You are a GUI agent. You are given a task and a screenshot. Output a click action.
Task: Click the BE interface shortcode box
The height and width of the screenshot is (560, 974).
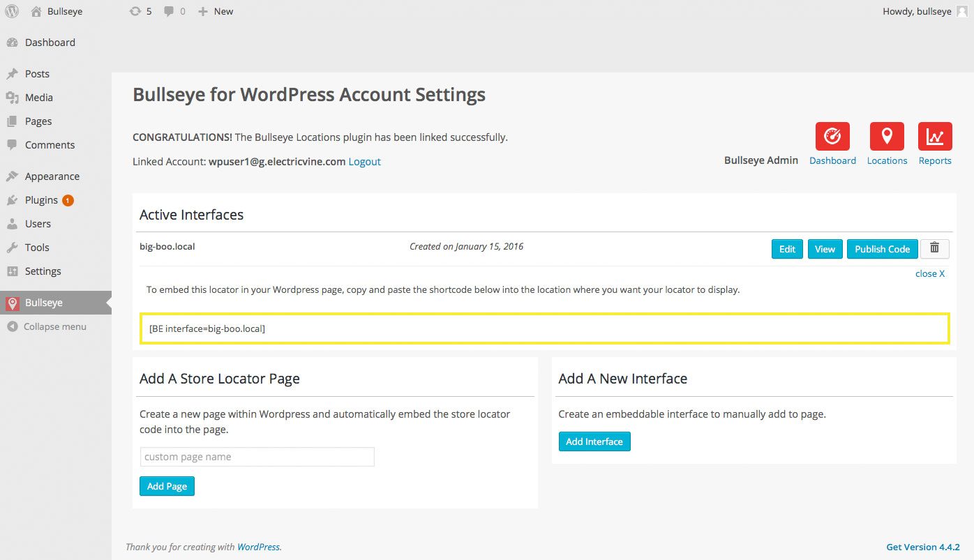click(545, 328)
